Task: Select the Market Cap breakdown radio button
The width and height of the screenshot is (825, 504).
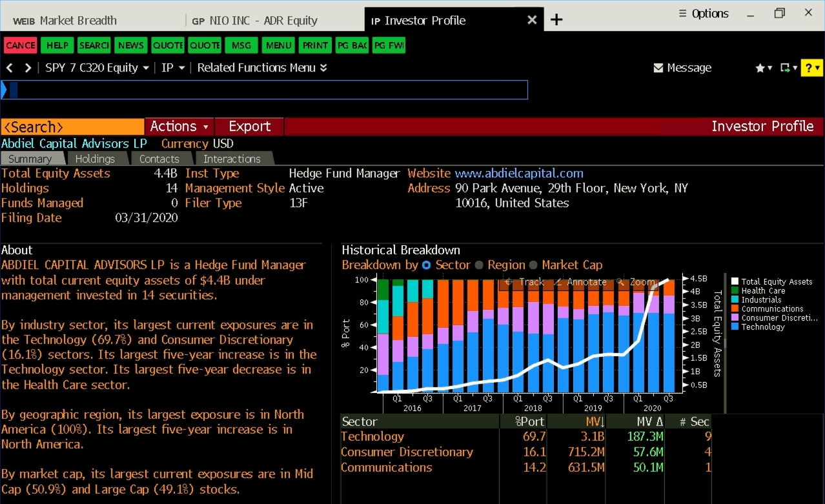Action: [533, 265]
